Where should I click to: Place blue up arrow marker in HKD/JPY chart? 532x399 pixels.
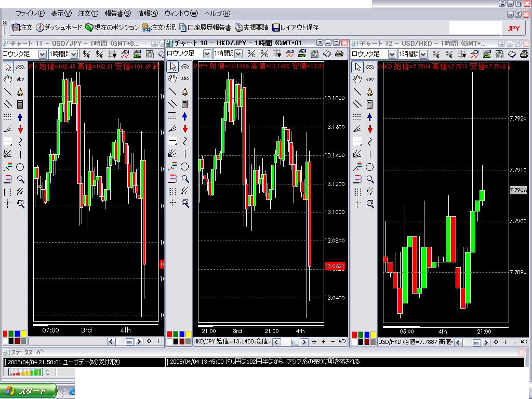click(x=185, y=116)
